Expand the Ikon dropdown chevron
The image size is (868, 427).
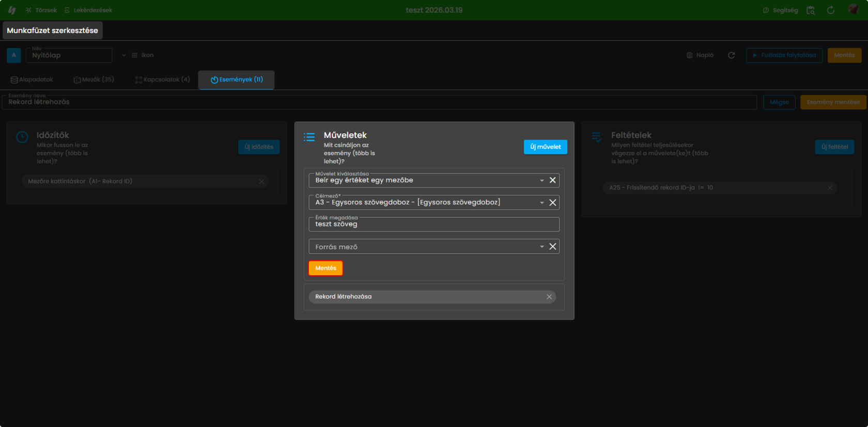coord(124,55)
